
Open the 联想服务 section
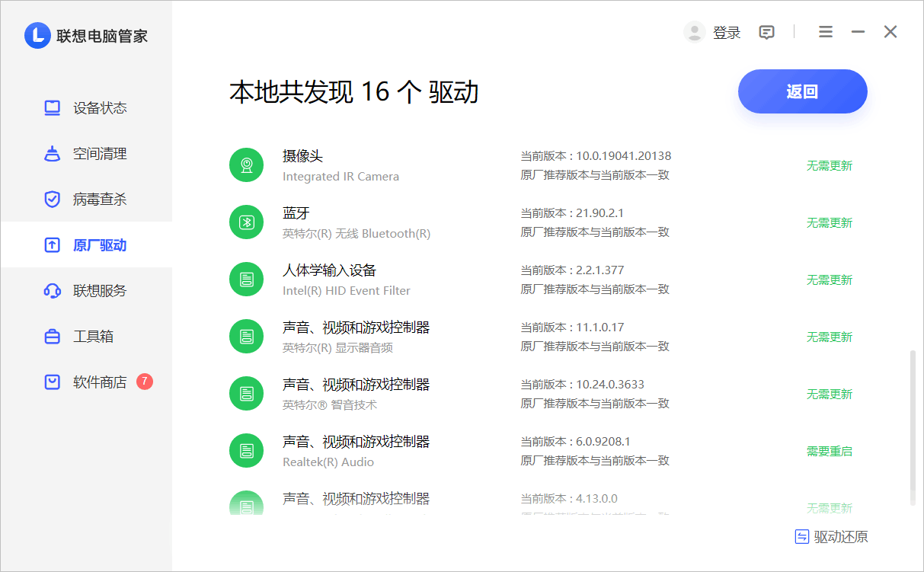click(x=86, y=291)
